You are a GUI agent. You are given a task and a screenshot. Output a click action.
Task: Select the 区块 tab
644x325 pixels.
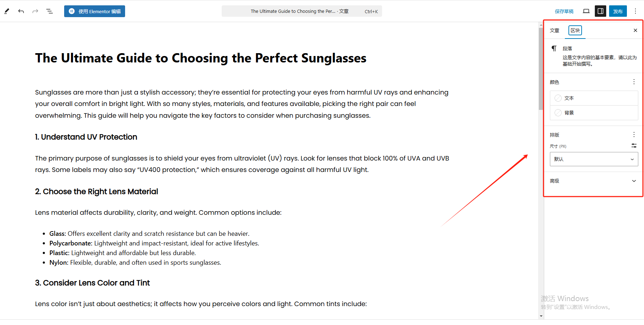click(575, 30)
